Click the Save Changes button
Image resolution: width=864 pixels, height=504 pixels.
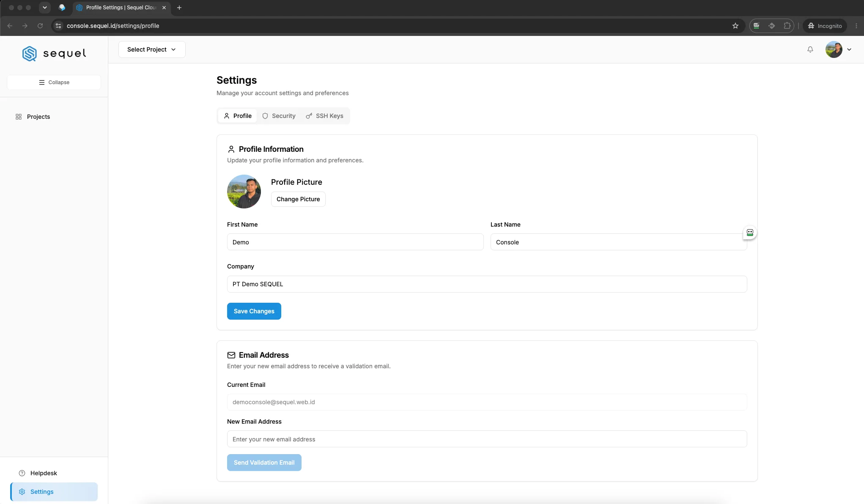254,311
